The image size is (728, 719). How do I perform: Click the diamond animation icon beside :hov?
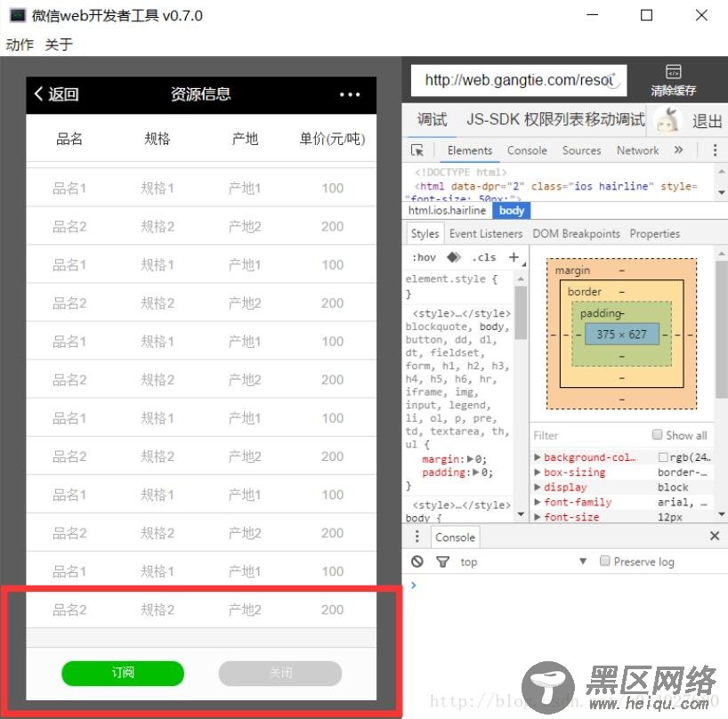[454, 257]
